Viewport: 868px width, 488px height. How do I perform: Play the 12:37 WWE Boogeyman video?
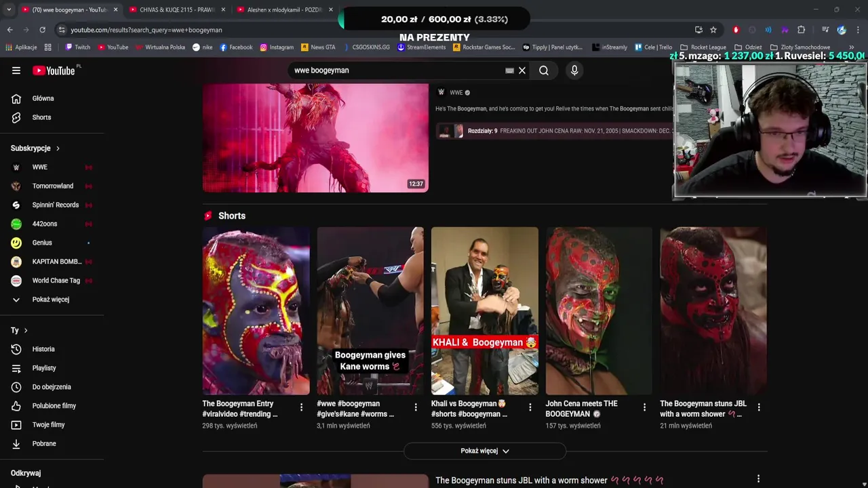click(x=315, y=138)
